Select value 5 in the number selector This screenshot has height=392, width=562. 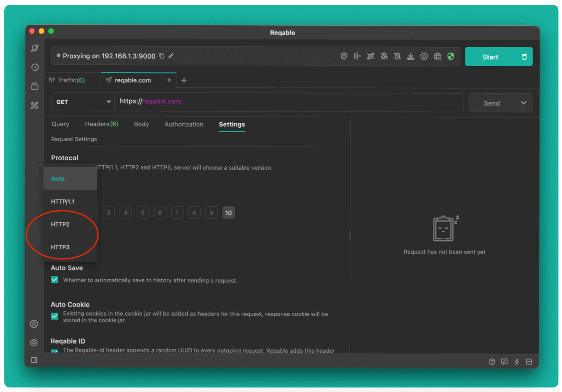pyautogui.click(x=143, y=213)
